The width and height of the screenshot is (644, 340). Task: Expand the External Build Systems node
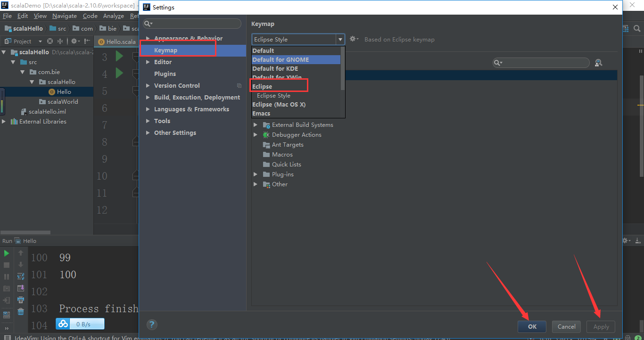point(255,124)
